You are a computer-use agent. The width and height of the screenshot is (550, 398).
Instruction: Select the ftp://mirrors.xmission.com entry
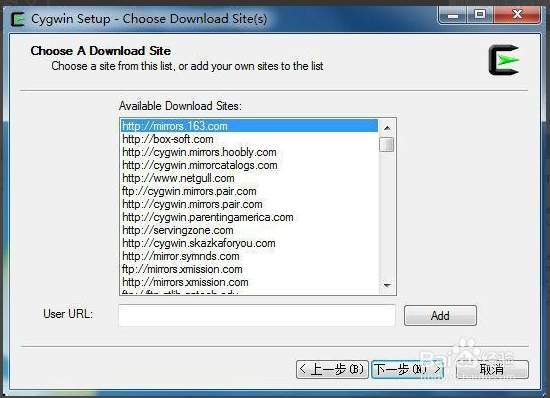point(249,269)
